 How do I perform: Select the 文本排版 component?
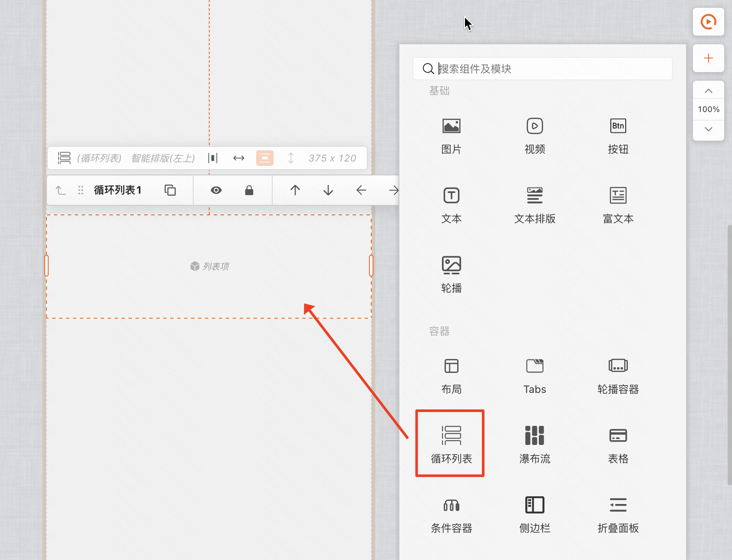(x=534, y=206)
